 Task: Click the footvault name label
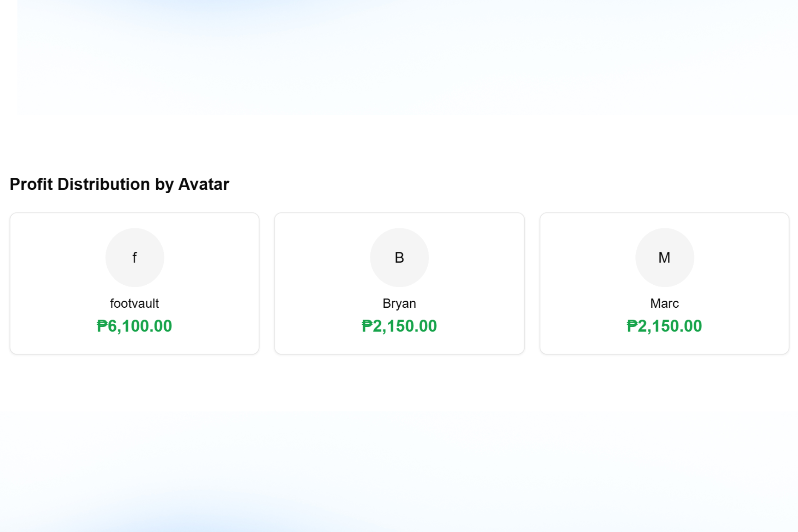(134, 303)
